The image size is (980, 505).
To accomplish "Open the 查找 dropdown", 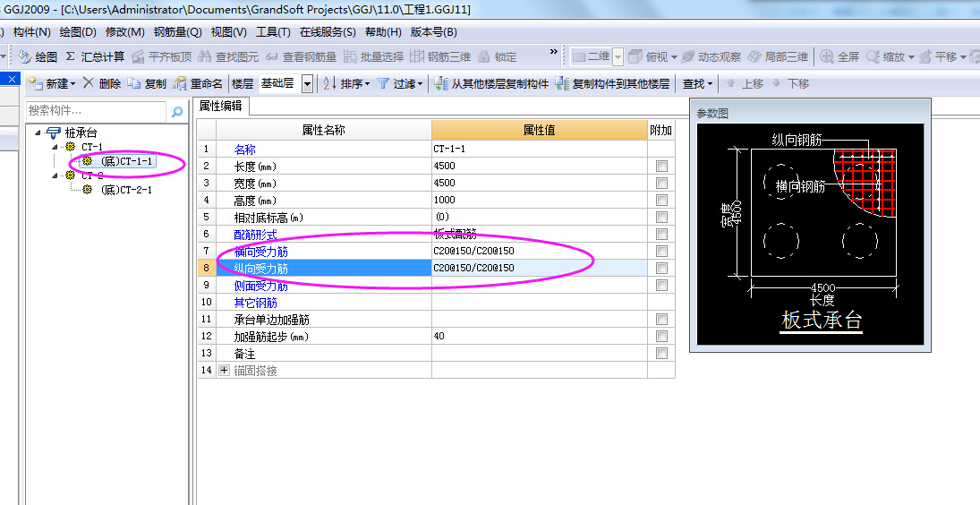I will [697, 84].
